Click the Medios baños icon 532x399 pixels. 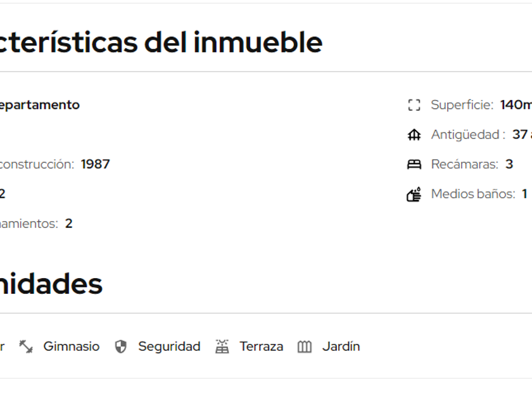(x=414, y=194)
